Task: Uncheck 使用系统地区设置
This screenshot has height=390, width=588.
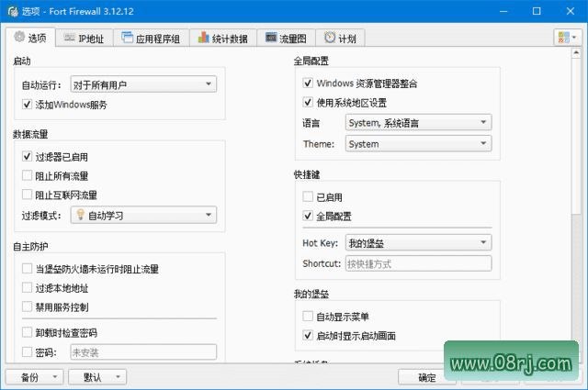Action: [x=308, y=102]
